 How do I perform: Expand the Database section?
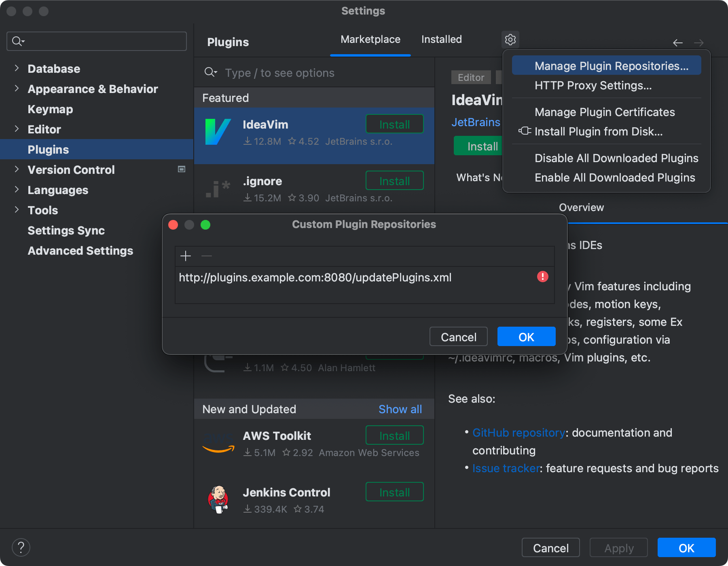[17, 68]
